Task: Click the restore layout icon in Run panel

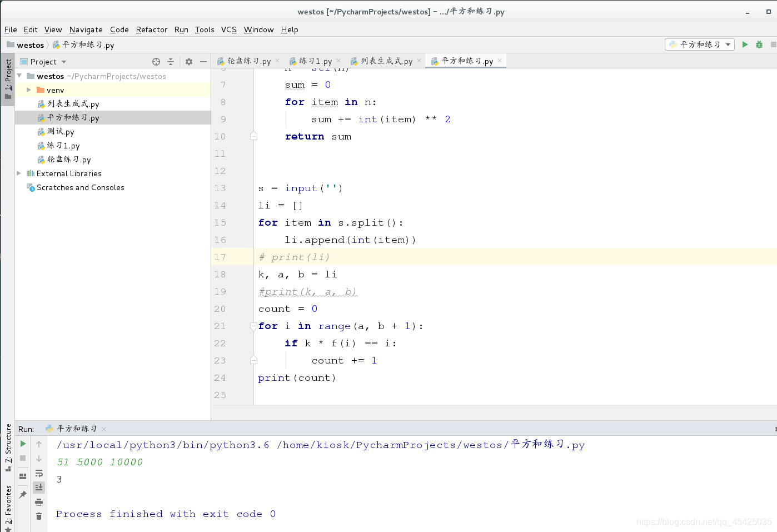Action: 23,476
